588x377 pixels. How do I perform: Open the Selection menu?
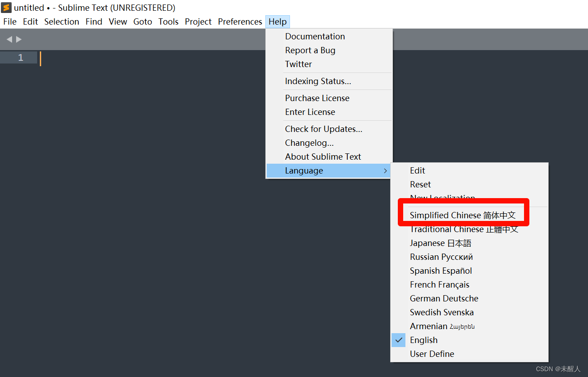(x=62, y=21)
